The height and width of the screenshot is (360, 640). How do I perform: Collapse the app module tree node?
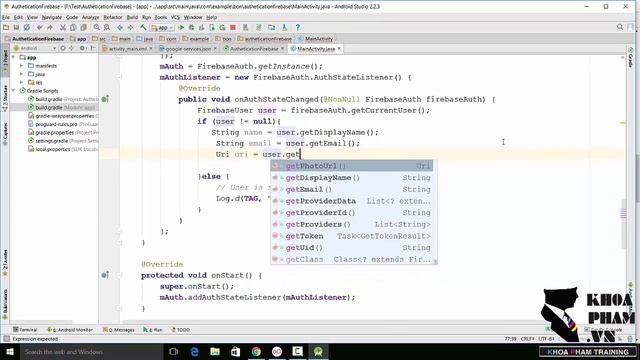(x=14, y=58)
